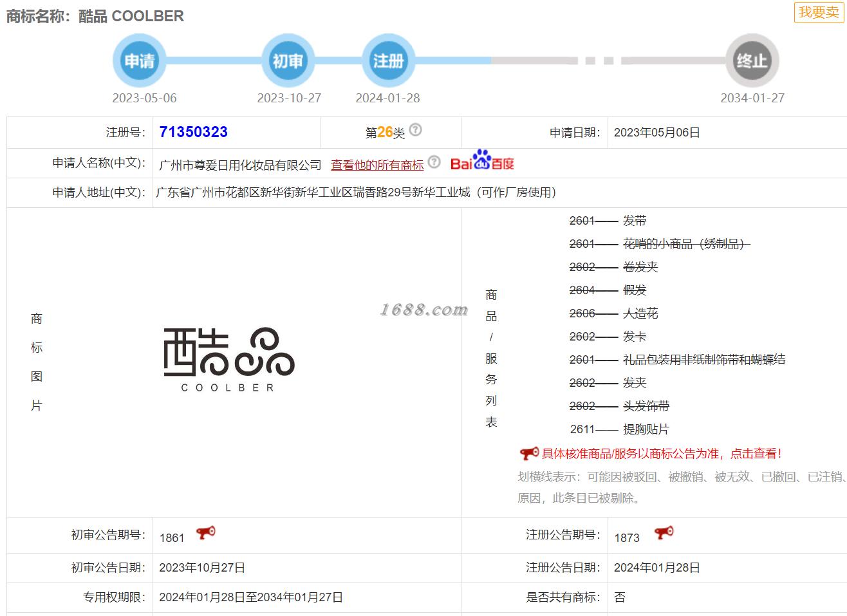Click the 初审 timeline stage circle

point(288,61)
